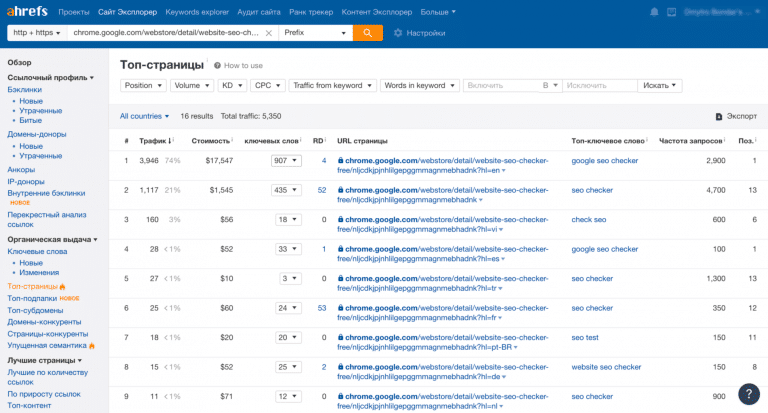Screen dimensions: 768x413
Task: Open Бэклинки in the sidebar
Action: pos(24,90)
